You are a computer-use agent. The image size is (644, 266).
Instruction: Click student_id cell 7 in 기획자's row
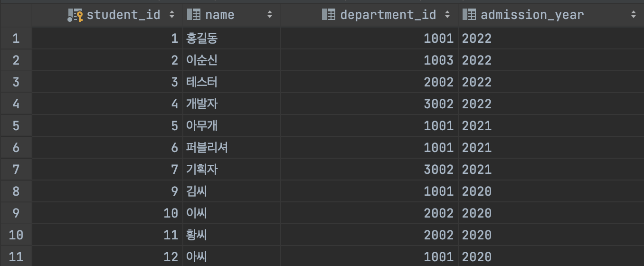point(107,170)
